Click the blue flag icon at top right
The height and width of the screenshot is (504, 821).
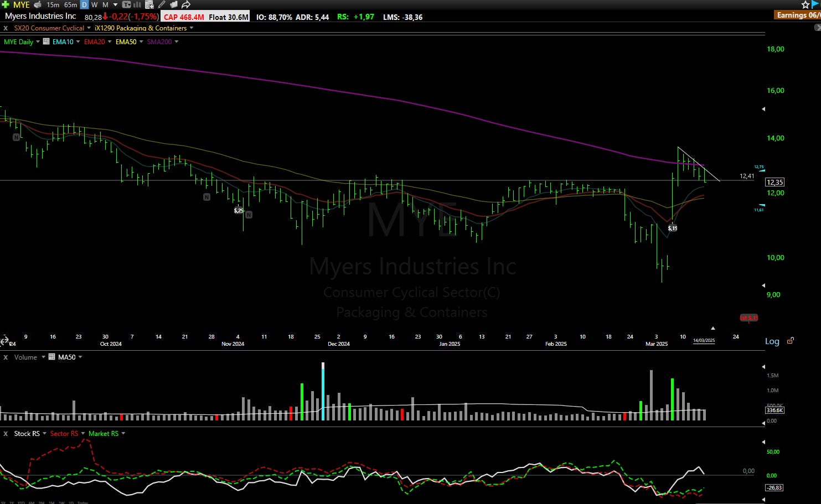pos(816,4)
